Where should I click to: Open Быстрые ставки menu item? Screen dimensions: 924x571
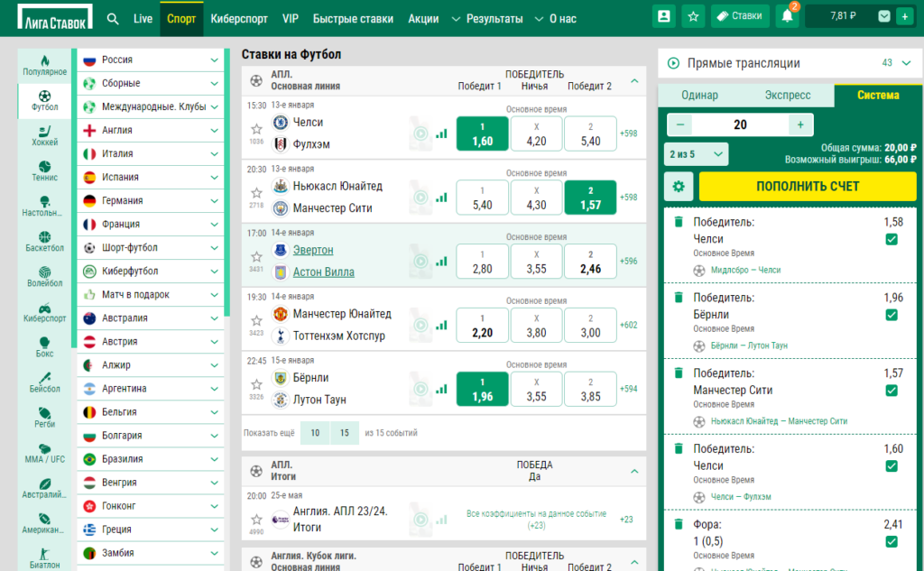pyautogui.click(x=353, y=19)
